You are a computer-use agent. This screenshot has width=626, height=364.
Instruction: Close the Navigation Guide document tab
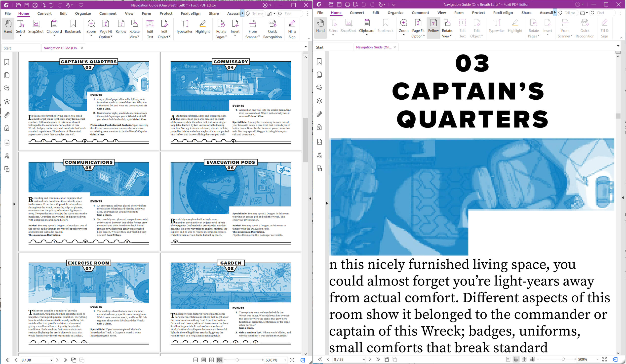coord(82,48)
